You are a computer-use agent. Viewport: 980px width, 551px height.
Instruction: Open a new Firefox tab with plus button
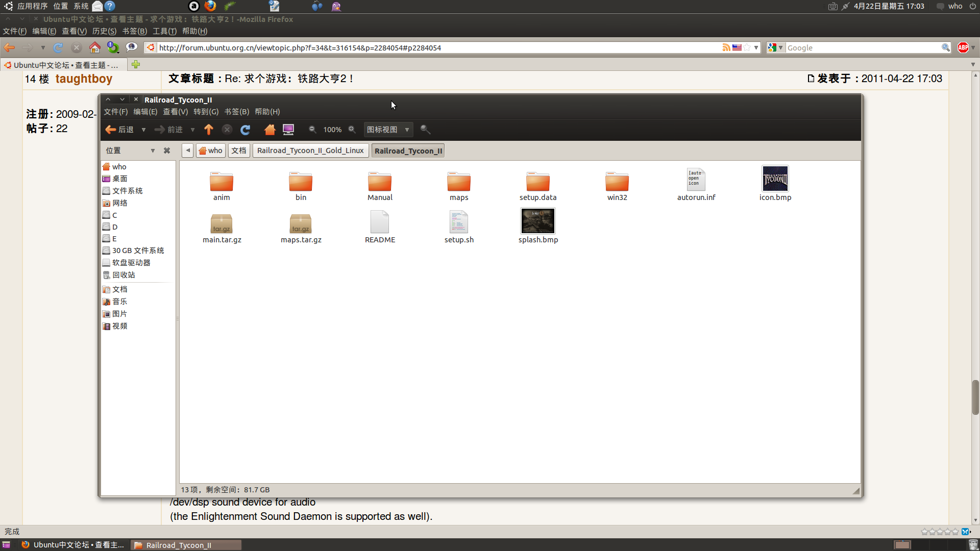coord(135,64)
